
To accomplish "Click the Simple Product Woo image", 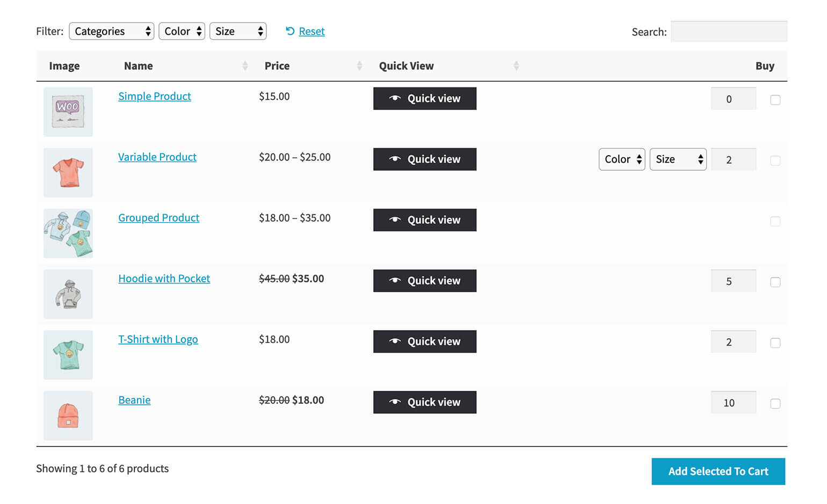I will [x=68, y=112].
